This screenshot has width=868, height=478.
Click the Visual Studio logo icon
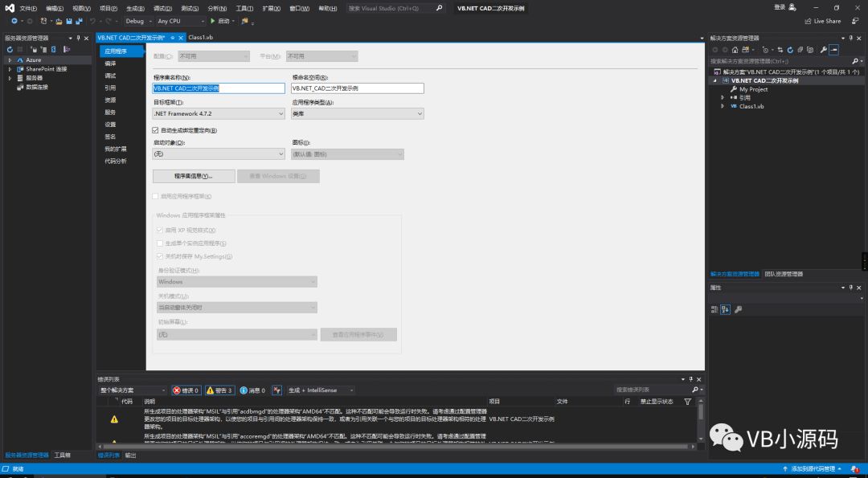click(x=10, y=8)
